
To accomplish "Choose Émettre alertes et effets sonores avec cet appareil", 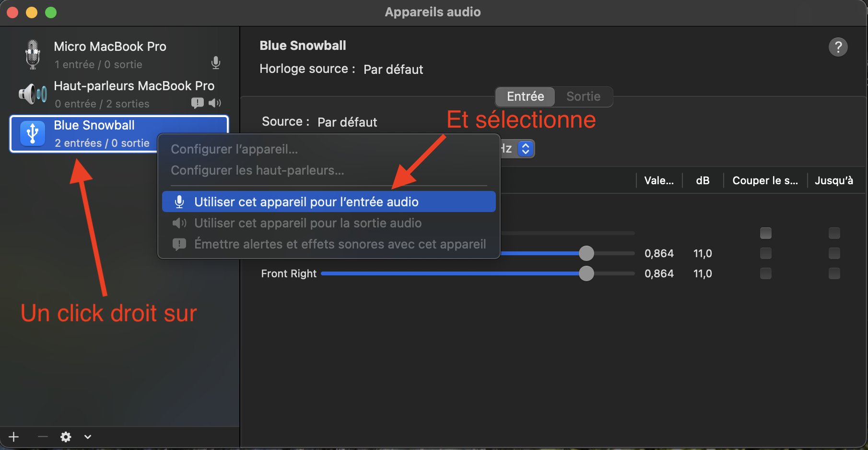I will (329, 244).
